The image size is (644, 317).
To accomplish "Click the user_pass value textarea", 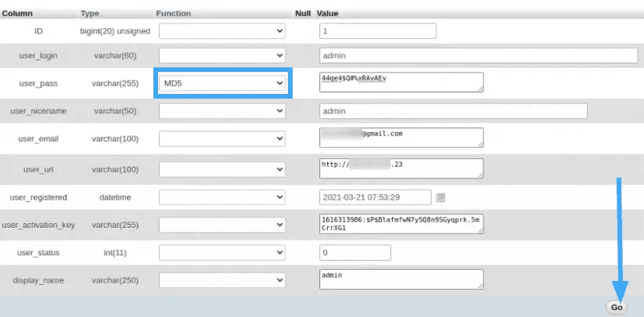I will [401, 82].
